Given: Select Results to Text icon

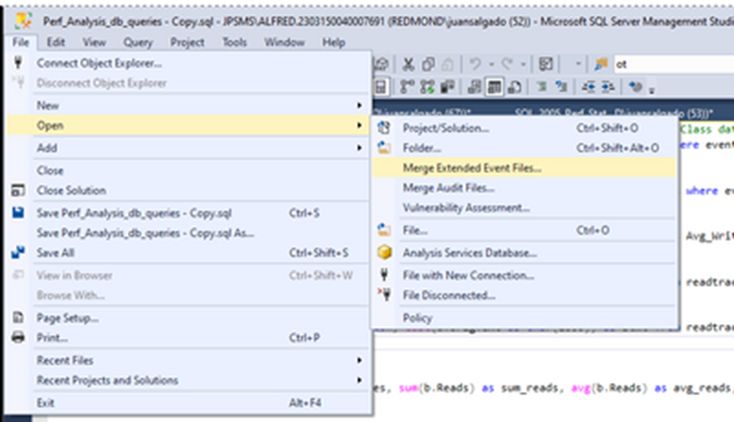Looking at the screenshot, I should [x=474, y=87].
